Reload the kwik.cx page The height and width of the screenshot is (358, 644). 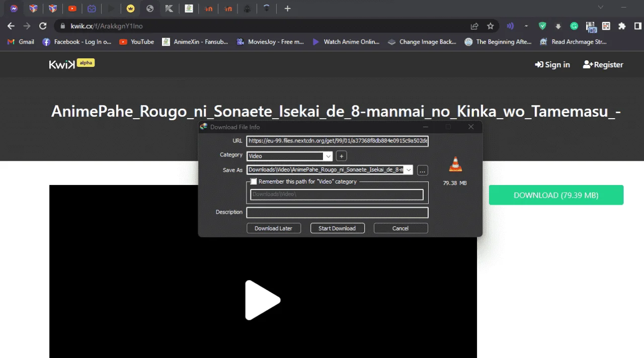coord(43,26)
